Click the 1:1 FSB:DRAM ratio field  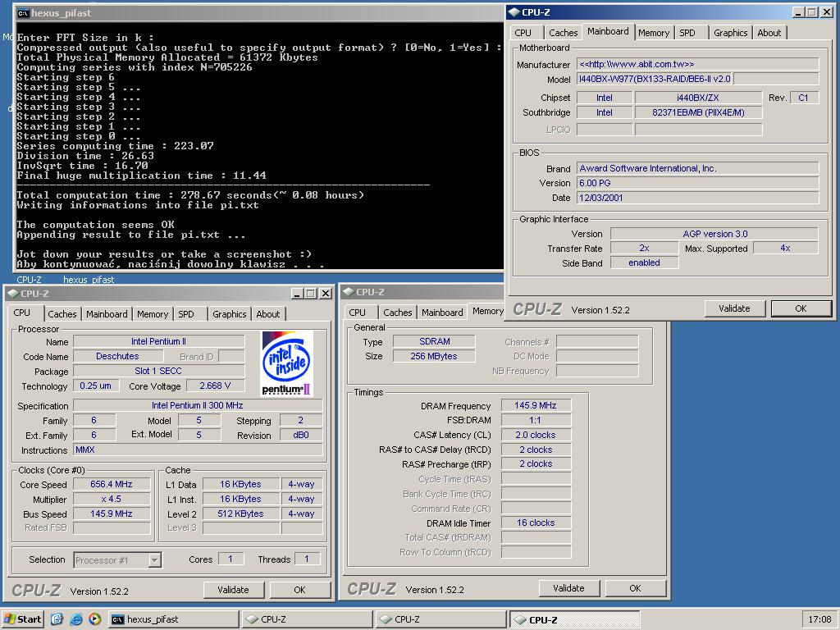click(x=536, y=421)
